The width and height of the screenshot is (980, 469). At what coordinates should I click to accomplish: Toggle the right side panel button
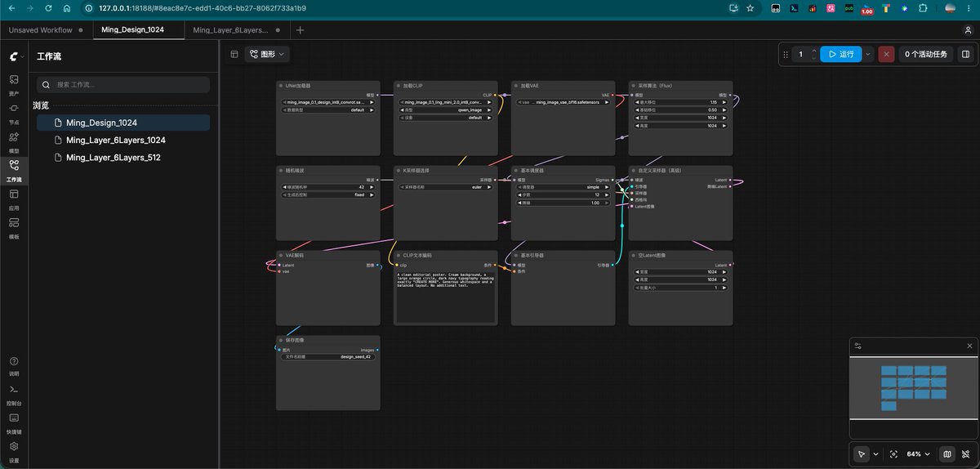pyautogui.click(x=965, y=54)
